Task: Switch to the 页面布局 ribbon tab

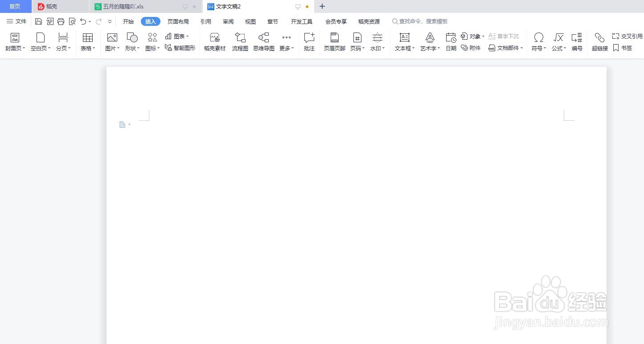Action: (x=178, y=21)
